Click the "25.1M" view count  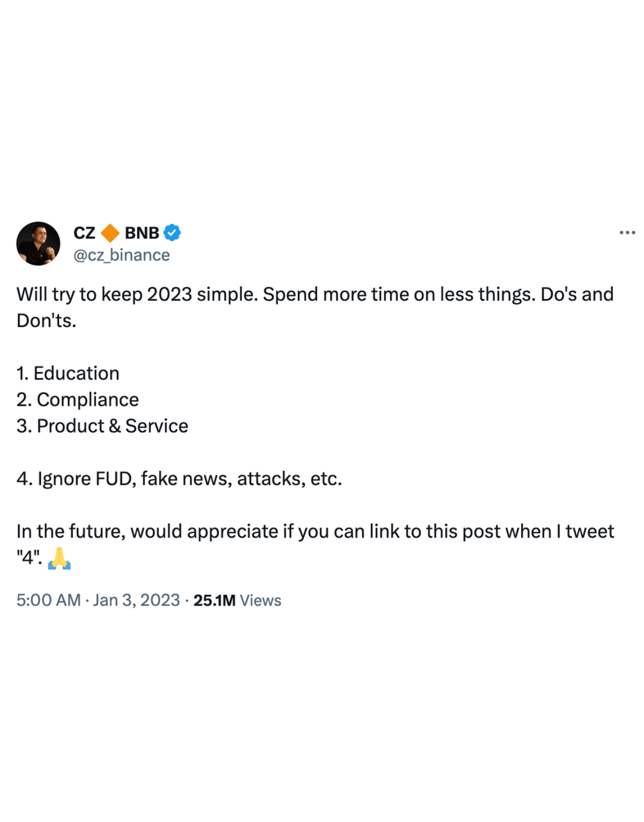coord(214,600)
